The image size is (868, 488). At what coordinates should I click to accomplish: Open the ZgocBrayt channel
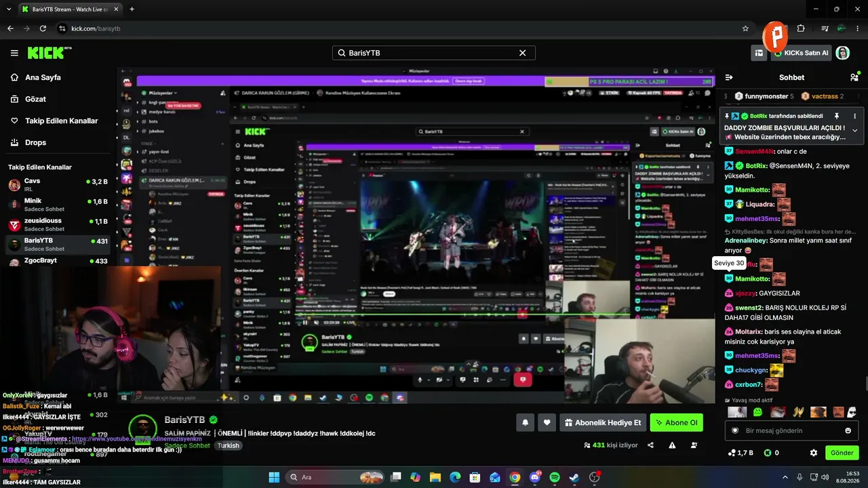click(58, 261)
